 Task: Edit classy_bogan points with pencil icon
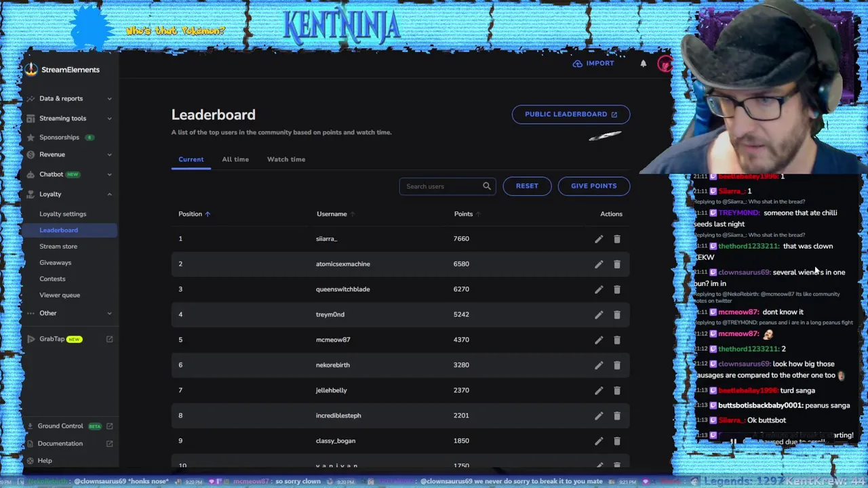click(599, 441)
